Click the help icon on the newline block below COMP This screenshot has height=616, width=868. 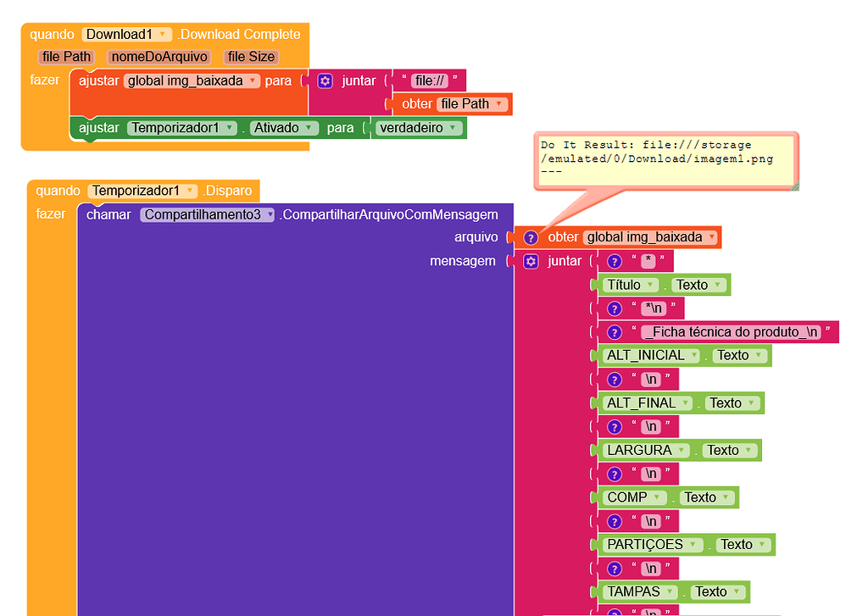(614, 521)
